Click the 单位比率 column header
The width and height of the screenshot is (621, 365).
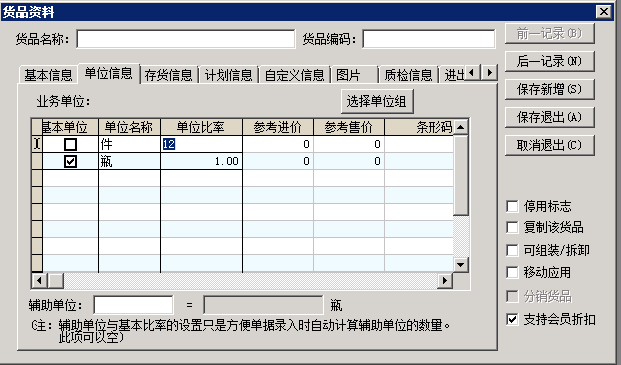pos(202,127)
